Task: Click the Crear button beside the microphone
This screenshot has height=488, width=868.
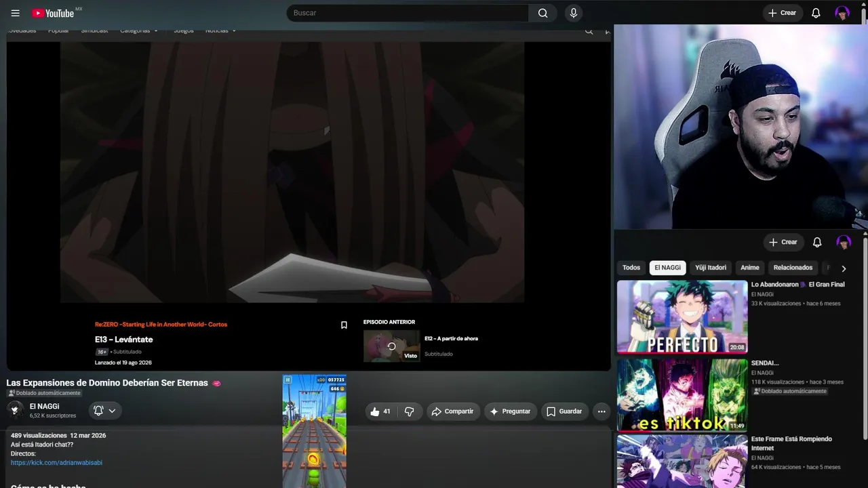Action: [783, 13]
